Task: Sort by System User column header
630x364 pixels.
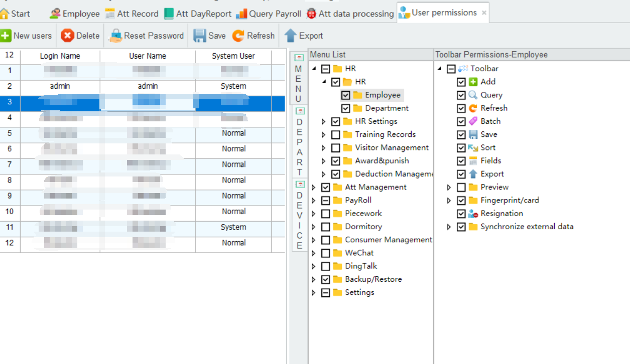Action: pos(233,56)
